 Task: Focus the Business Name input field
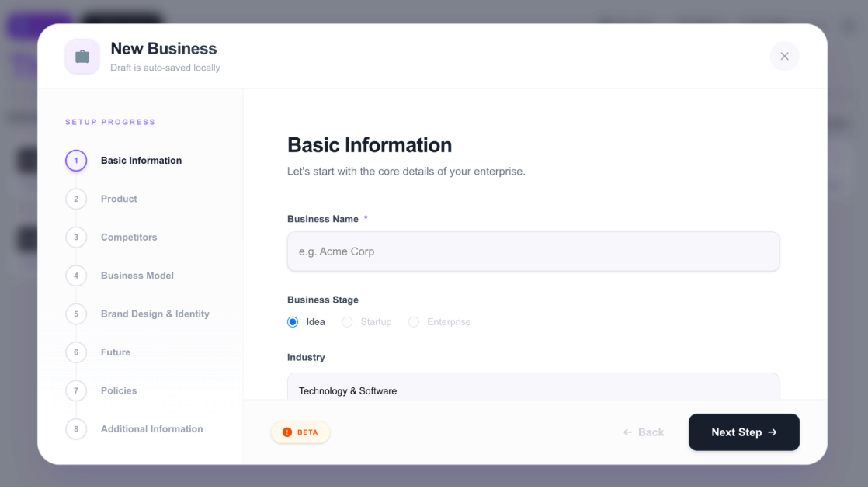coord(533,251)
